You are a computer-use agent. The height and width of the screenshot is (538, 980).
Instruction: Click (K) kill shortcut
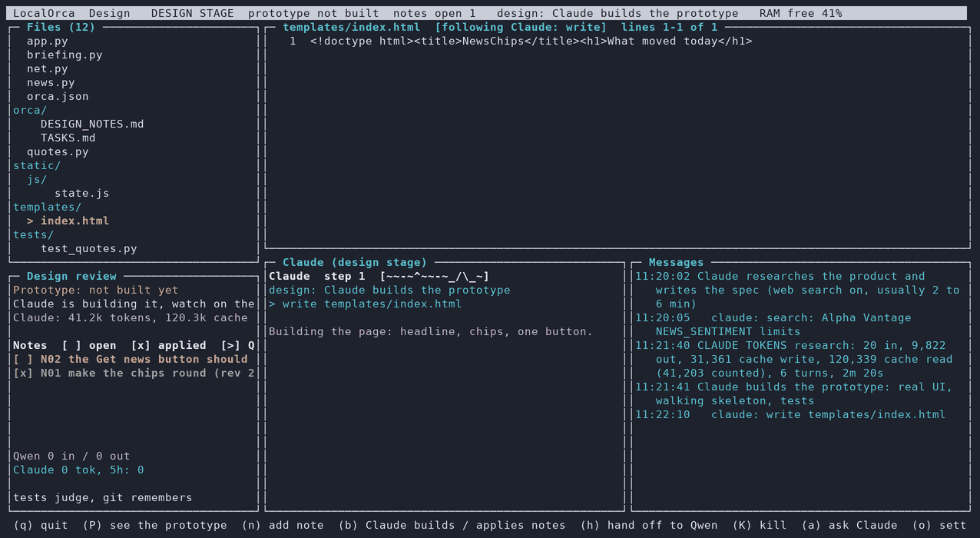(760, 525)
